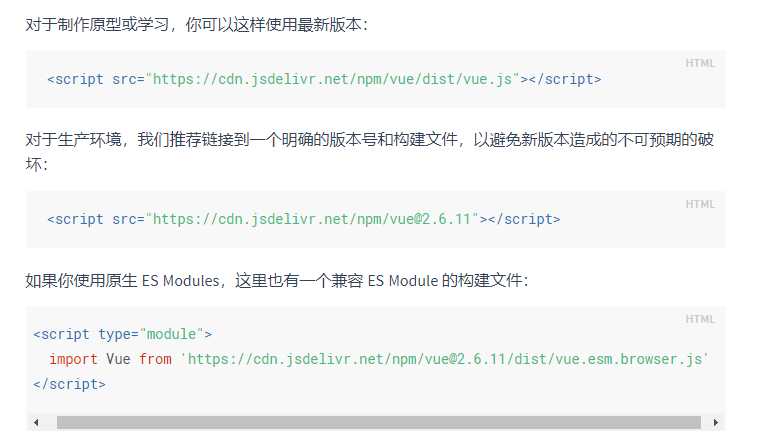Click the horizontal scrollbar right arrow
This screenshot has width=759, height=448.
click(716, 422)
